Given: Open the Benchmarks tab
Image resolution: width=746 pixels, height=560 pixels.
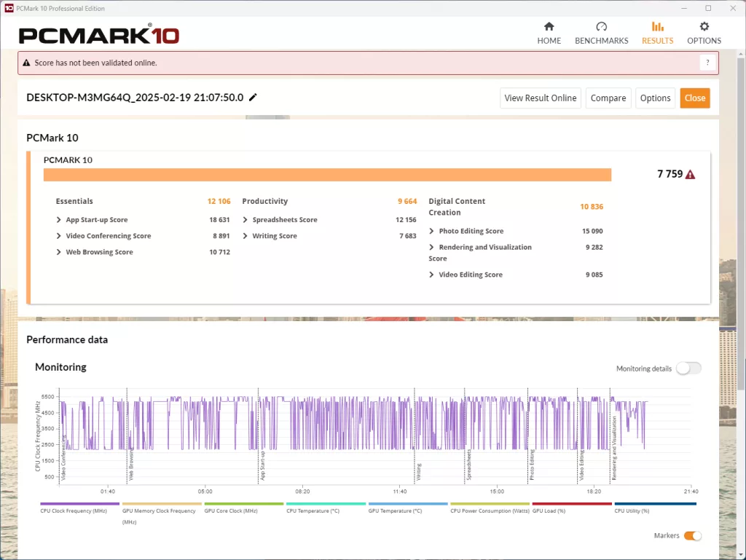Looking at the screenshot, I should [x=601, y=33].
